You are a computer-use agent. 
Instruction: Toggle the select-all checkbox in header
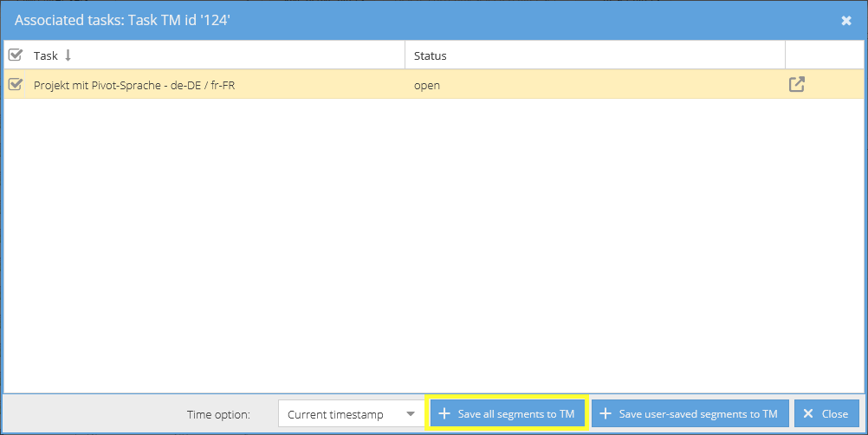[15, 55]
